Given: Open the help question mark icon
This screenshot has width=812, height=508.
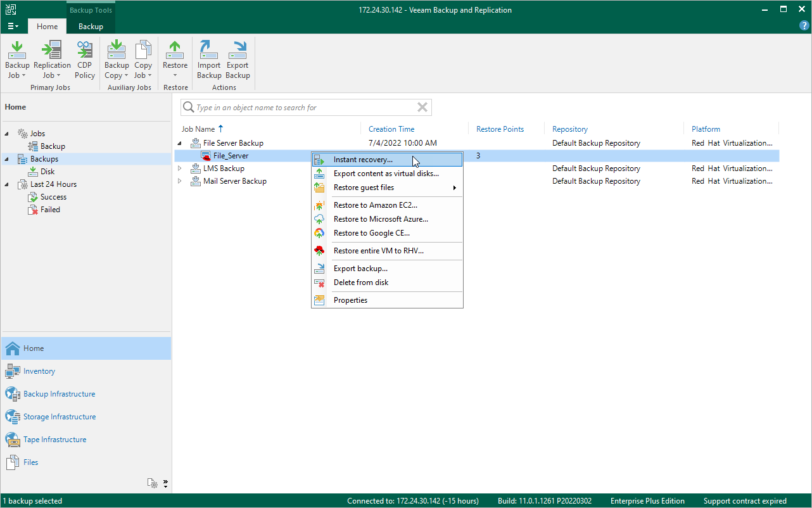Looking at the screenshot, I should 804,26.
